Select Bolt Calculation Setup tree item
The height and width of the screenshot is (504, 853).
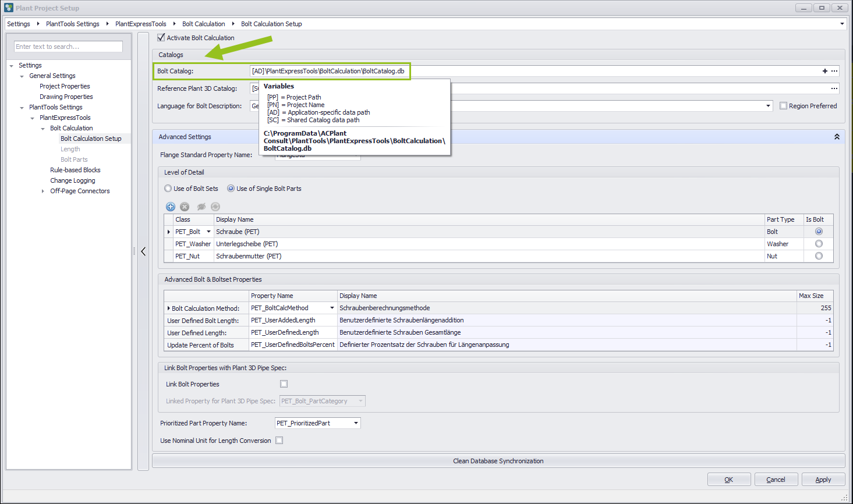click(91, 139)
